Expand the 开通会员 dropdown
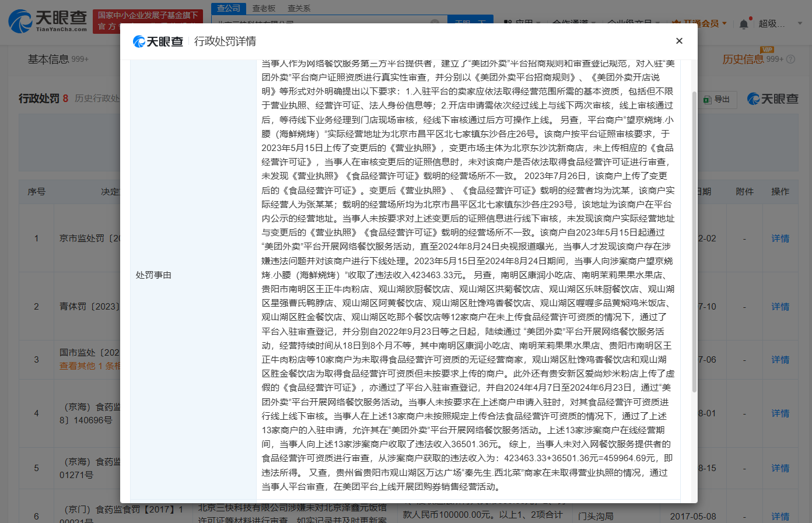This screenshot has height=523, width=812. [724, 23]
